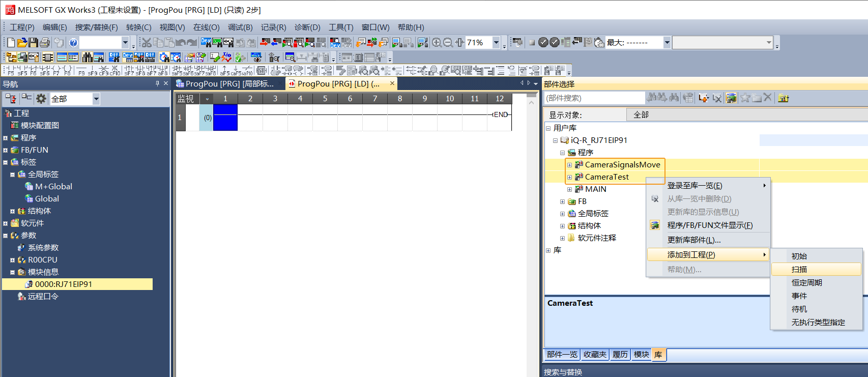Click the Open project folder icon

pos(22,43)
